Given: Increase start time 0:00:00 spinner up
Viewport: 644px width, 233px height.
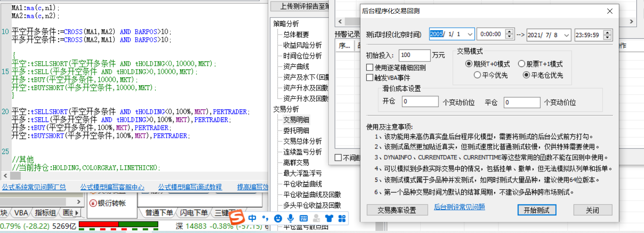Looking at the screenshot, I should click(509, 32).
